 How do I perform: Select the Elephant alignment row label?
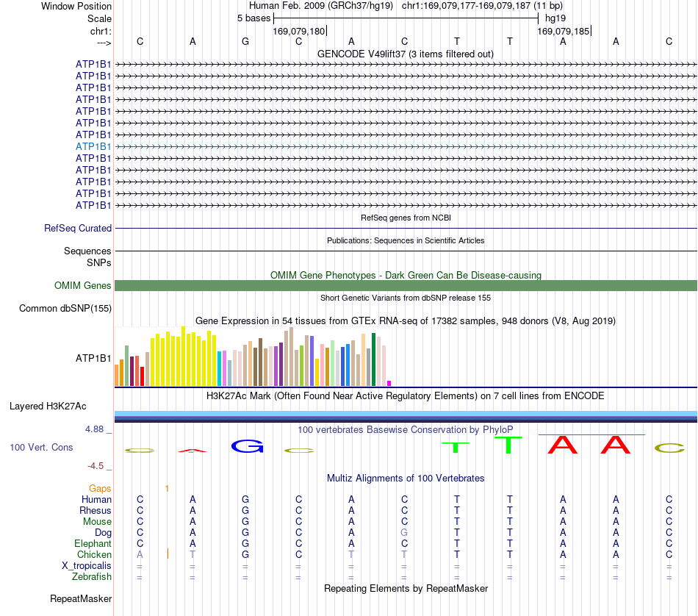coord(93,544)
